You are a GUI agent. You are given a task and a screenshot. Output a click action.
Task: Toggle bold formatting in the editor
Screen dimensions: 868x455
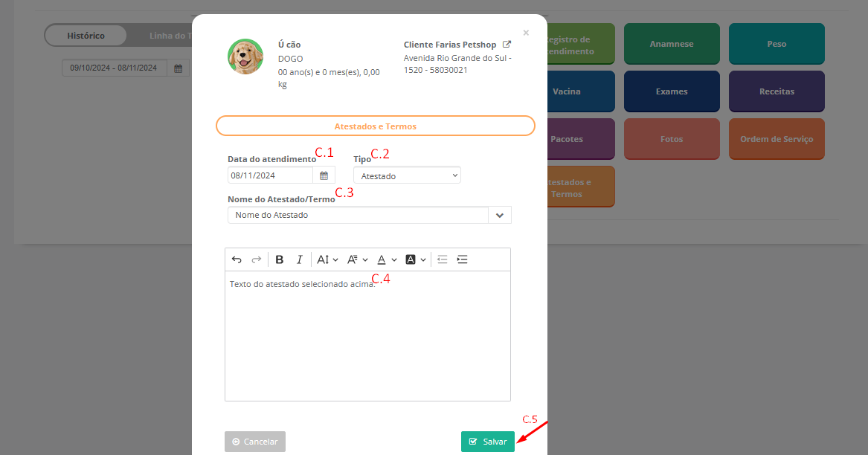280,259
